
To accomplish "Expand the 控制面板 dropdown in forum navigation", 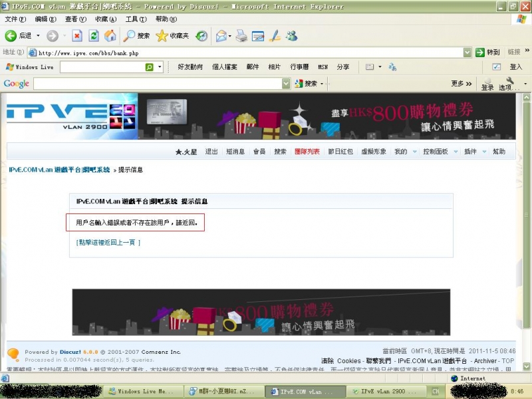I will tap(456, 152).
